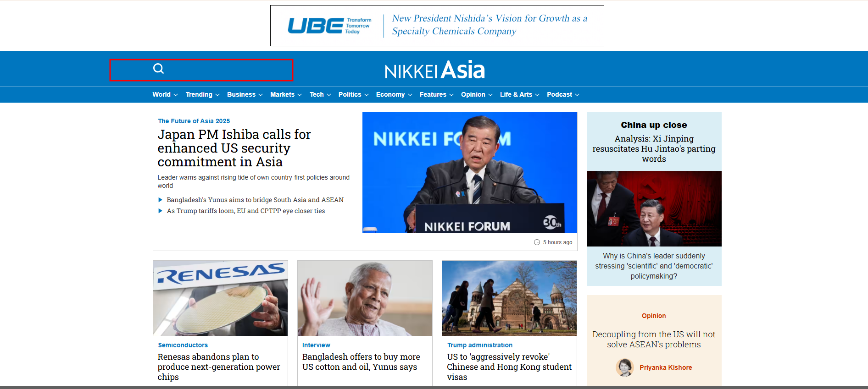The height and width of the screenshot is (389, 868).
Task: Click the Yunus interview photo
Action: 365,298
